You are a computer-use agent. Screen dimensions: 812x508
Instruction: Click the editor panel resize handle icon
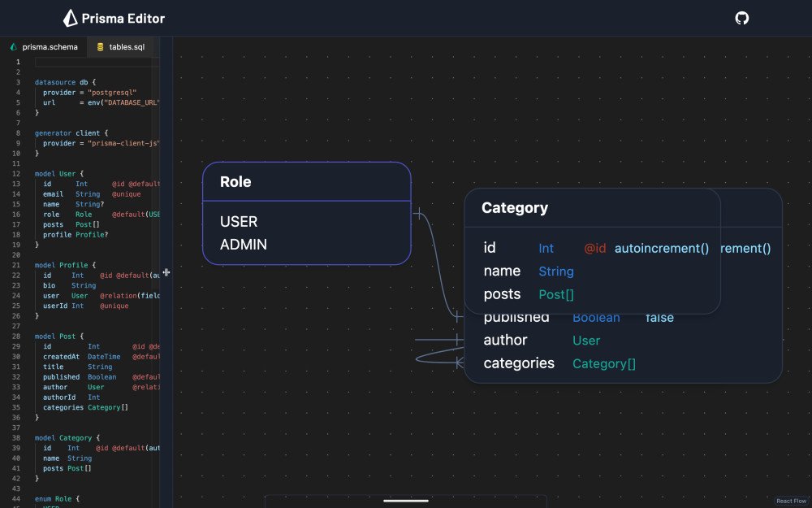click(166, 272)
